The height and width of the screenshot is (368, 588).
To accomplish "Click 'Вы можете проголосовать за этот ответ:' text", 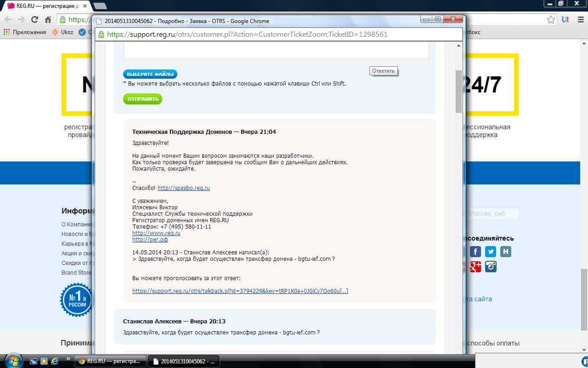I will (187, 278).
